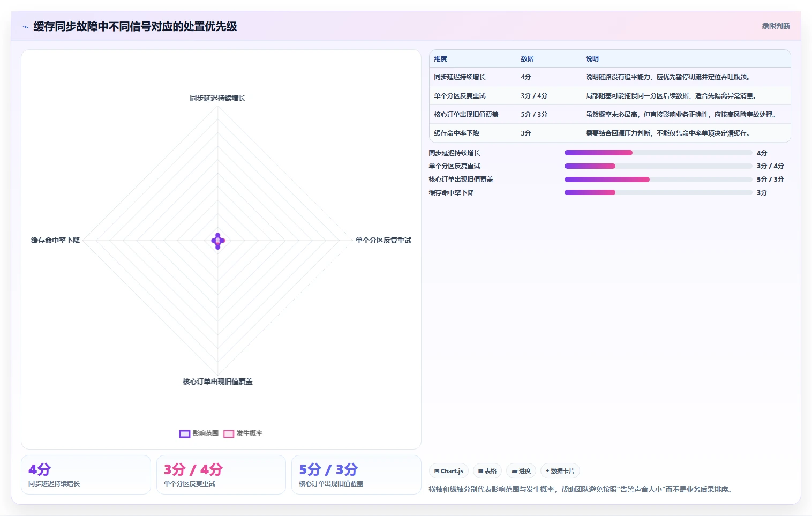
Task: Toggle the 发生概率 legend swatch
Action: pos(229,433)
